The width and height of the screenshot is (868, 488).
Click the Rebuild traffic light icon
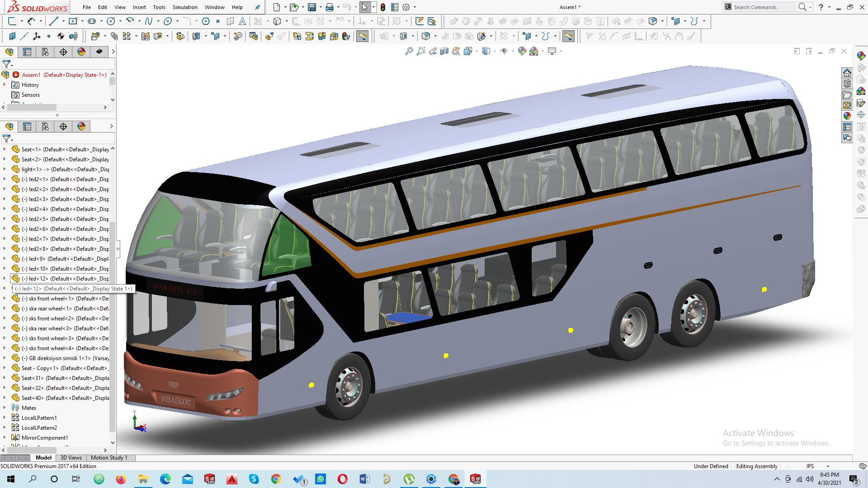[x=382, y=7]
